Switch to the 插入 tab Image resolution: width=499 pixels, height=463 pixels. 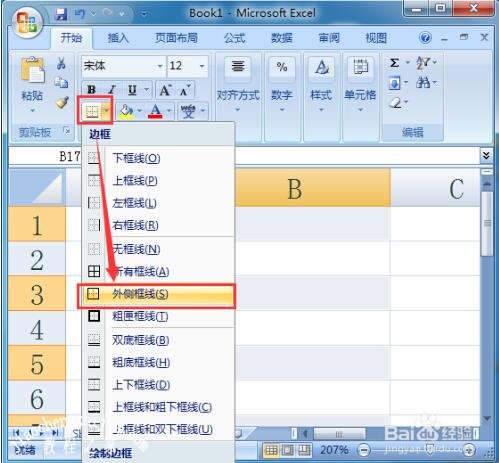coord(118,38)
